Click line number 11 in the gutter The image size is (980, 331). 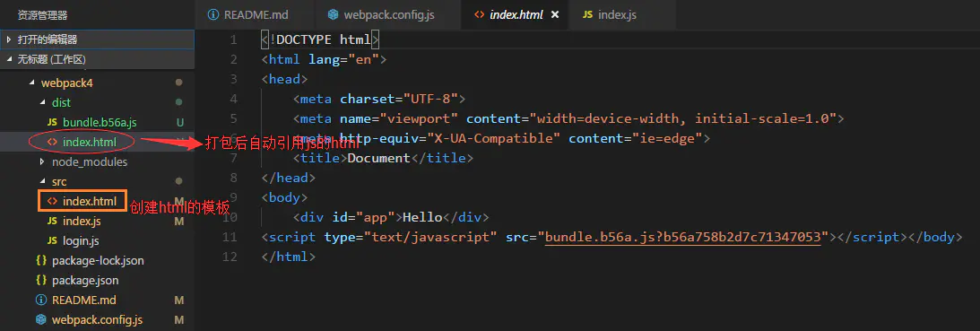pos(230,237)
